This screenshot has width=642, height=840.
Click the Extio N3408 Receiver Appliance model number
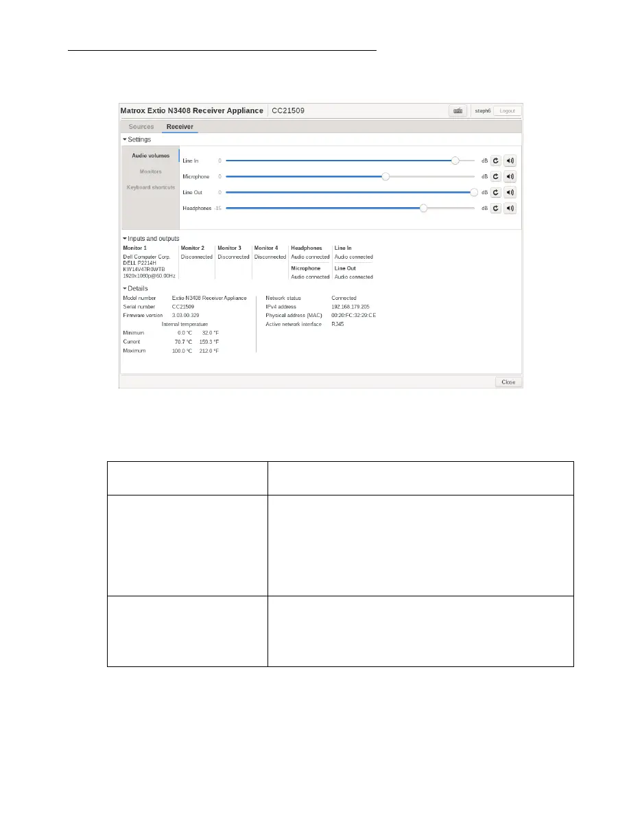pos(209,299)
